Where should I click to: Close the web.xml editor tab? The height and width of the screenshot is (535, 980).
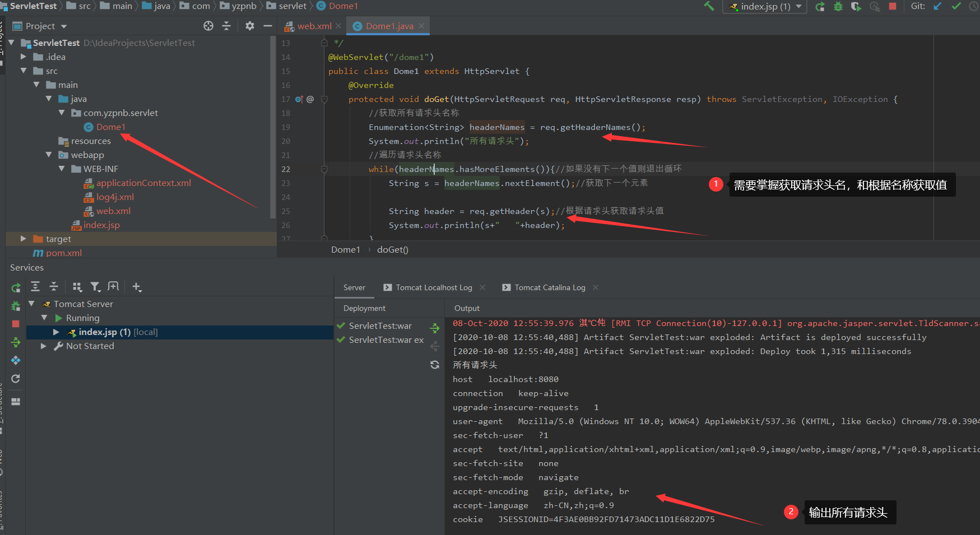pos(338,26)
